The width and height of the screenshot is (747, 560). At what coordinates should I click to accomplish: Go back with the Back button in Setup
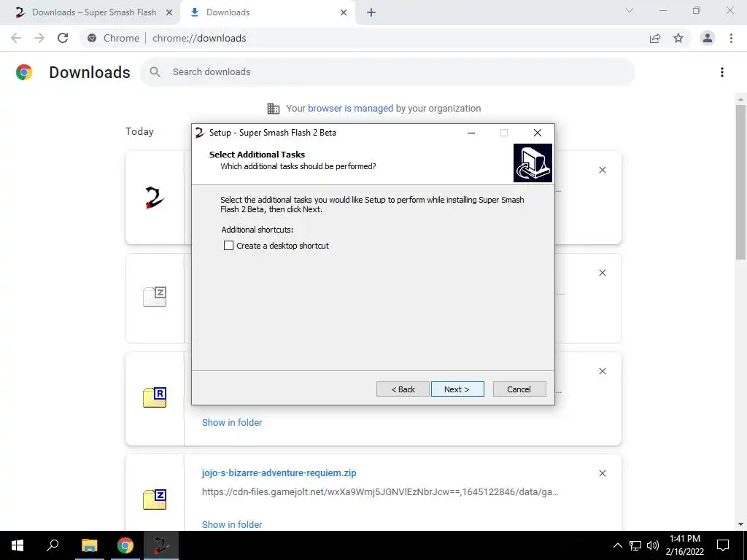click(403, 389)
